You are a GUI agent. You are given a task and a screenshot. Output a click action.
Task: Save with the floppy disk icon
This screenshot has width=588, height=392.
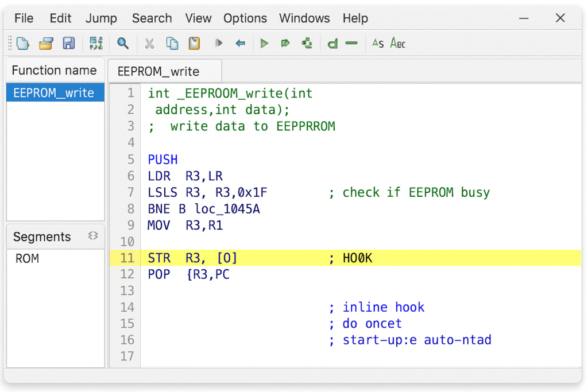pyautogui.click(x=69, y=44)
